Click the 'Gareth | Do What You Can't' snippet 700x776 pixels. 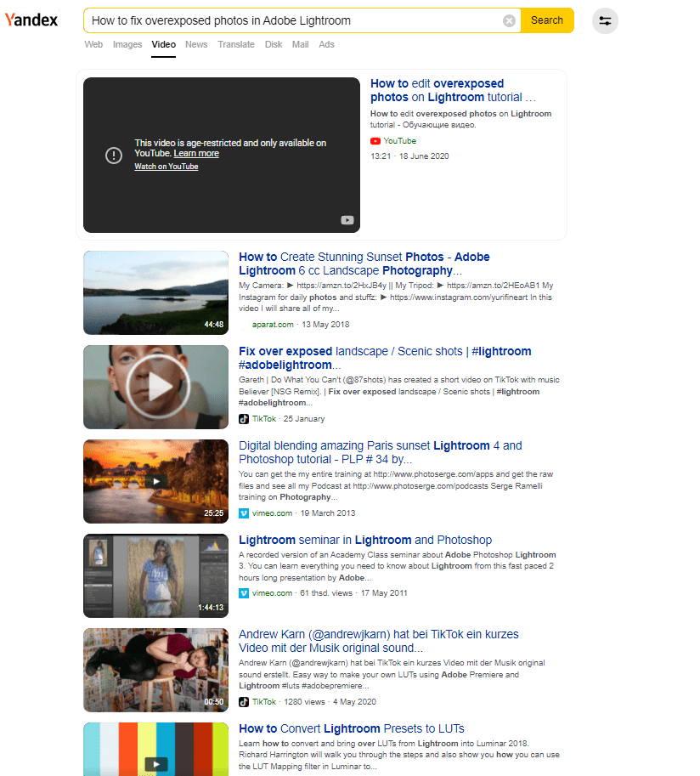click(x=399, y=392)
